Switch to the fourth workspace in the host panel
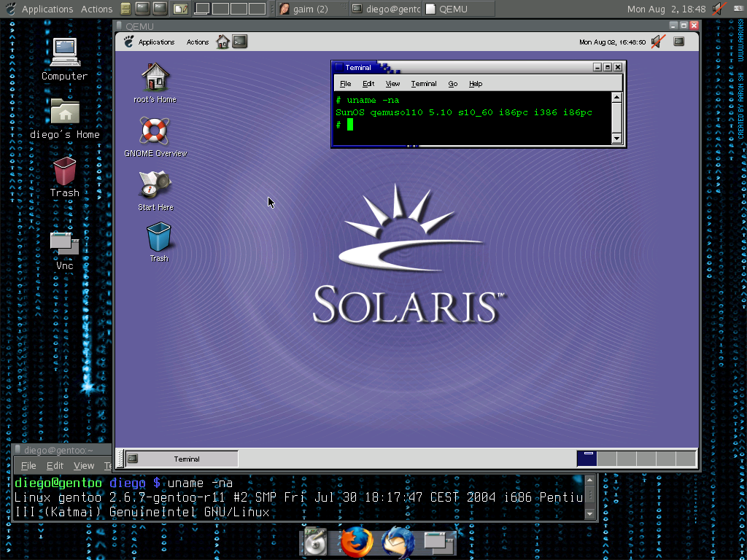This screenshot has height=560, width=747. 258,9
